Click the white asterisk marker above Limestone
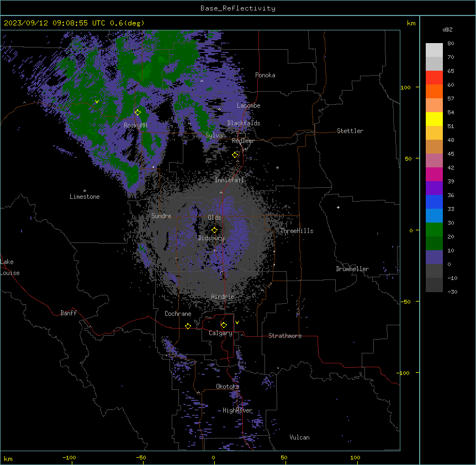Image resolution: width=476 pixels, height=465 pixels. (84, 191)
